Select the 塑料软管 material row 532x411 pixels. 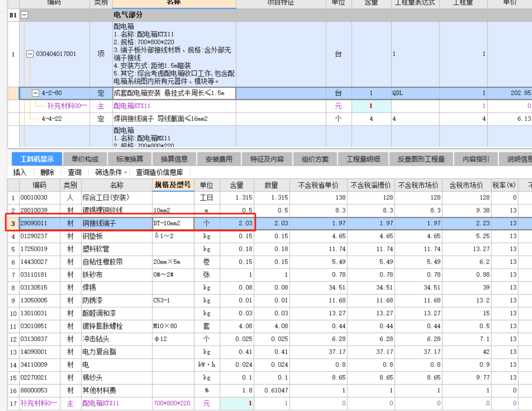[x=270, y=249]
